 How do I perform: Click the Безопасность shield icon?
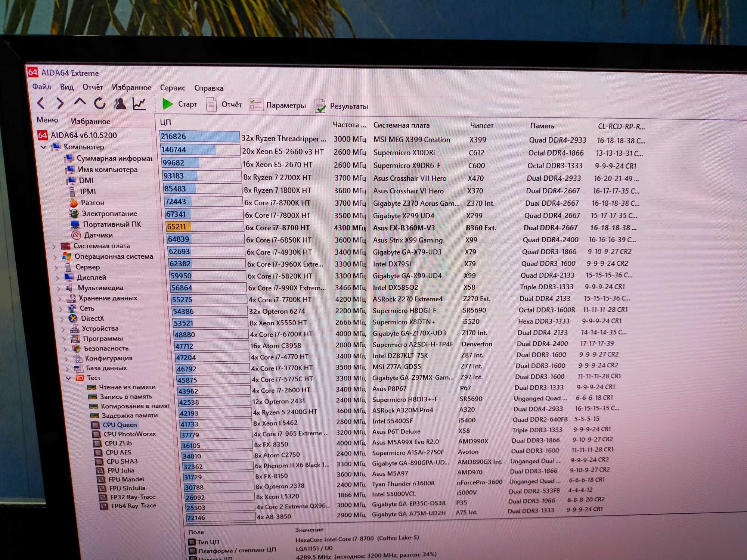tap(77, 349)
